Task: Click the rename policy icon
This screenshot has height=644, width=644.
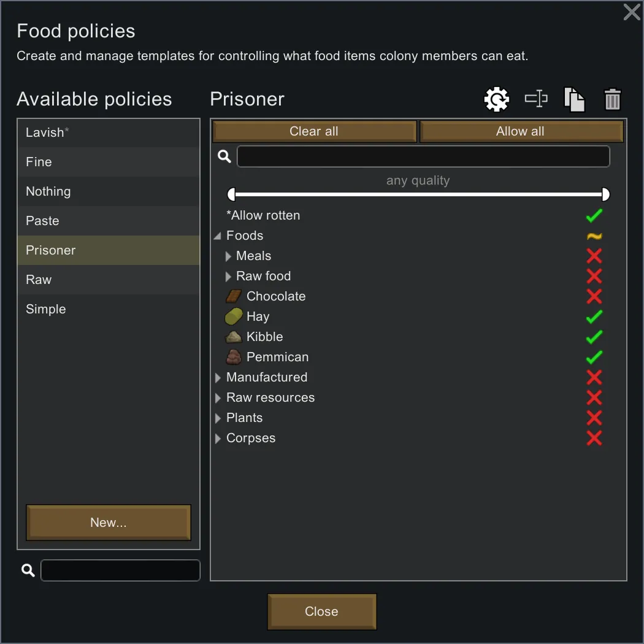Action: (536, 99)
